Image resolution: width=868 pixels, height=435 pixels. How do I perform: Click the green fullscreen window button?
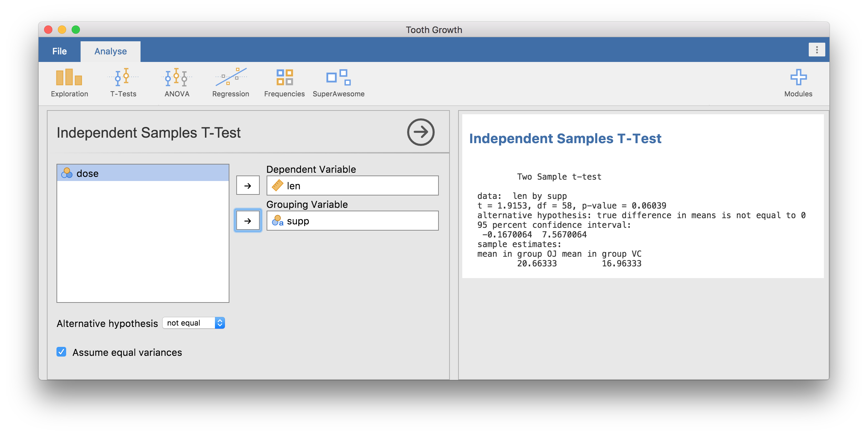76,30
